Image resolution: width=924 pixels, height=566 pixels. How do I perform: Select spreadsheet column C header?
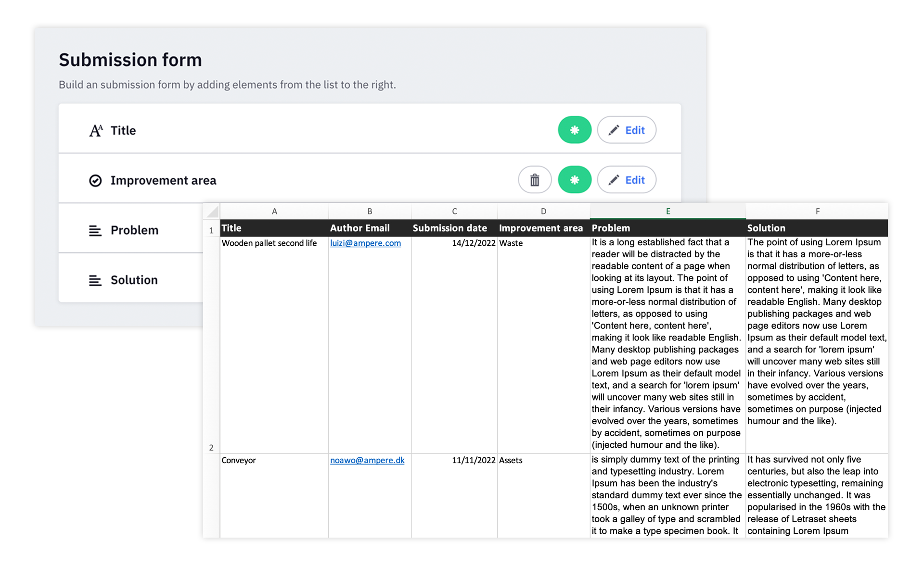[x=454, y=211]
